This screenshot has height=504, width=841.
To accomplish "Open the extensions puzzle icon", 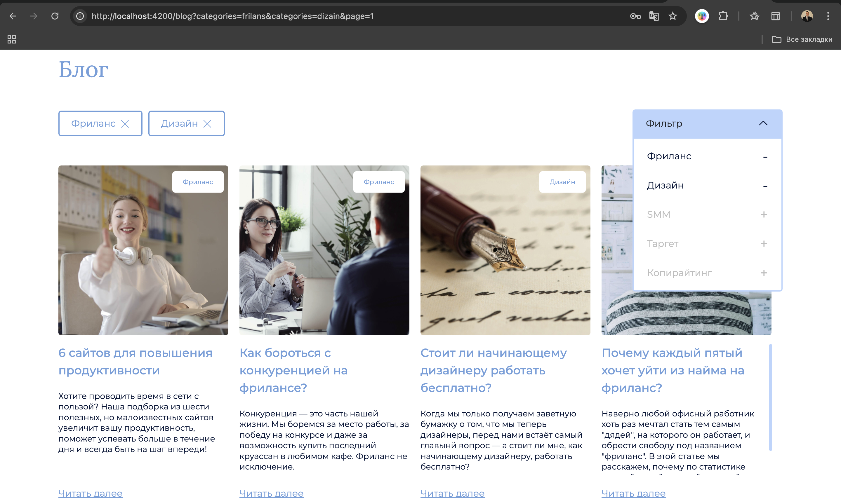I will [x=723, y=16].
